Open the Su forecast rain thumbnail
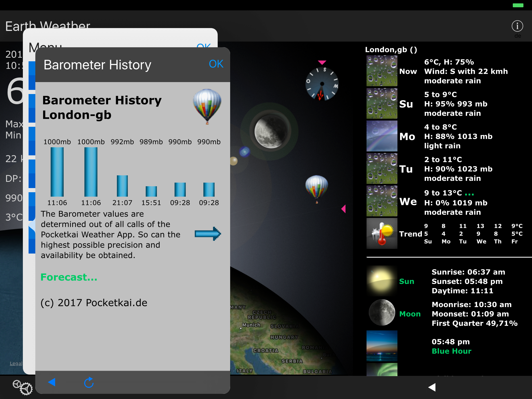This screenshot has width=532, height=399. (382, 103)
